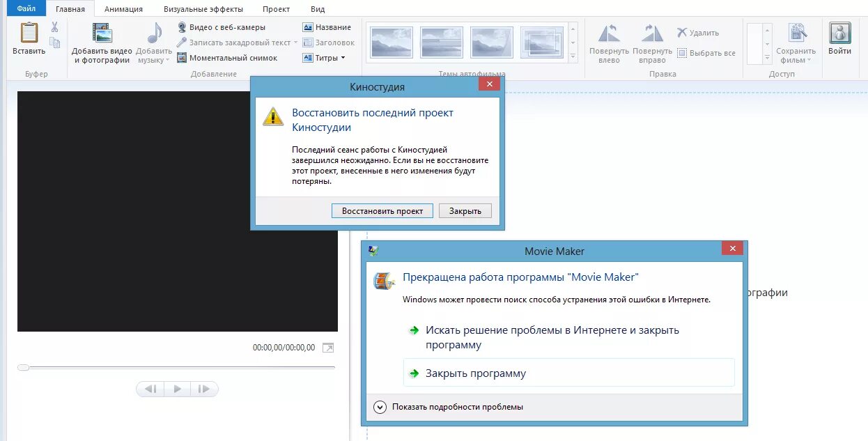Click the Cut scissors icon
Image resolution: width=868 pixels, height=441 pixels.
[54, 27]
